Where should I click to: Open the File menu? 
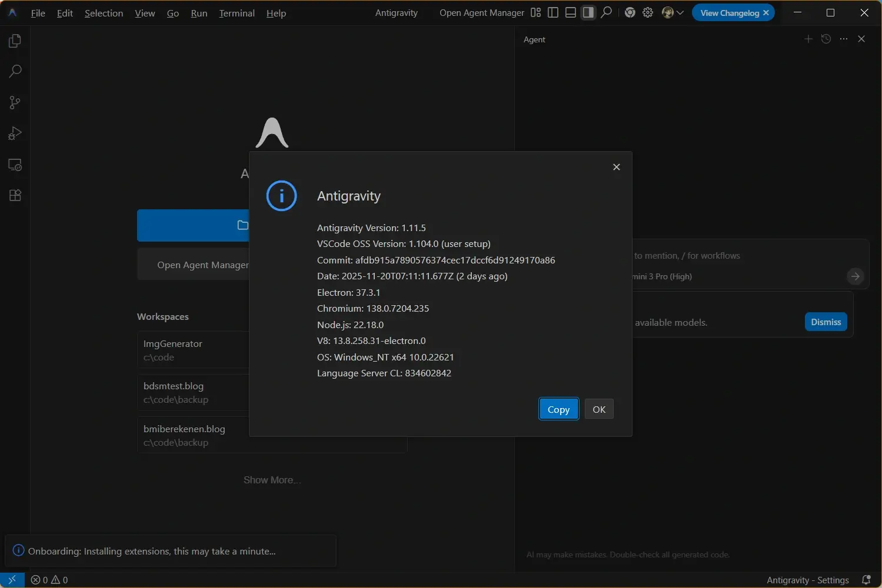pyautogui.click(x=38, y=13)
